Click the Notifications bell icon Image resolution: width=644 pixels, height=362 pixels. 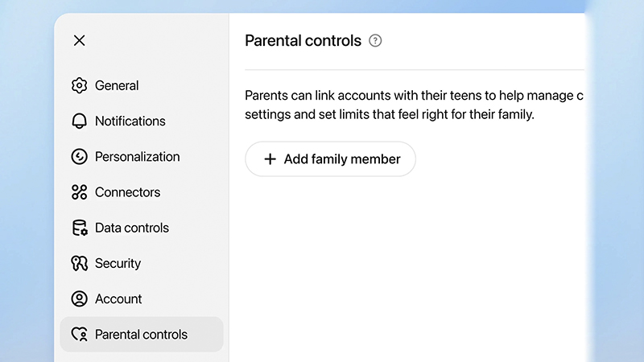coord(79,121)
